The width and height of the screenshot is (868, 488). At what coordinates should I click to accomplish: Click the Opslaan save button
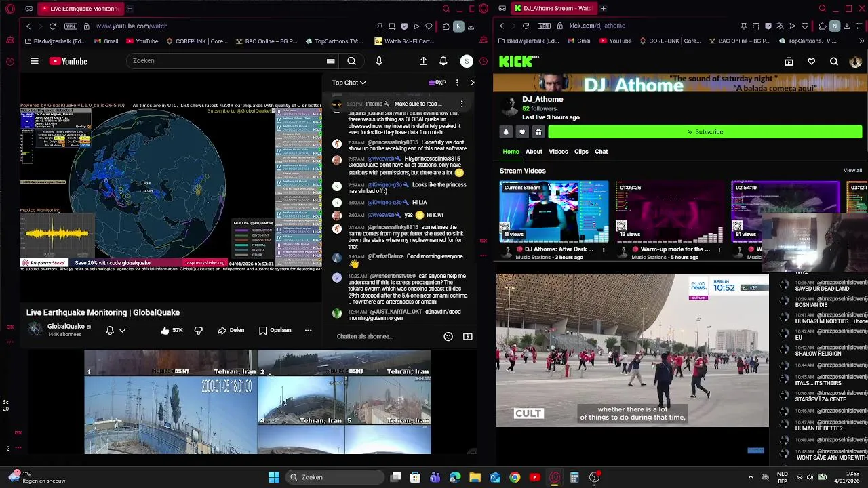(x=275, y=330)
